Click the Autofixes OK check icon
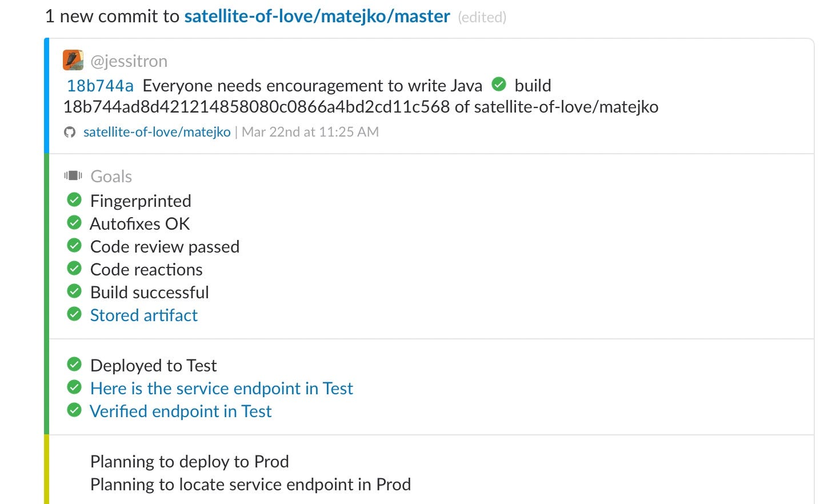The width and height of the screenshot is (820, 504). (74, 222)
